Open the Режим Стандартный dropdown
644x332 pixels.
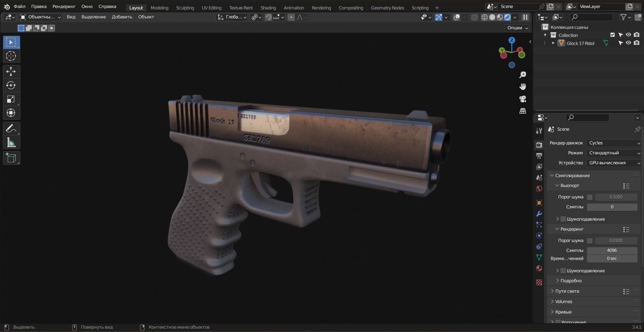[614, 153]
